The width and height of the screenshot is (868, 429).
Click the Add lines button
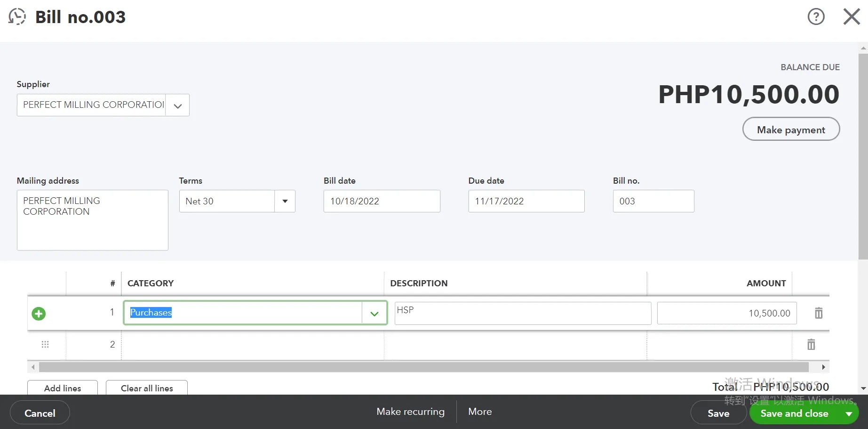click(63, 388)
